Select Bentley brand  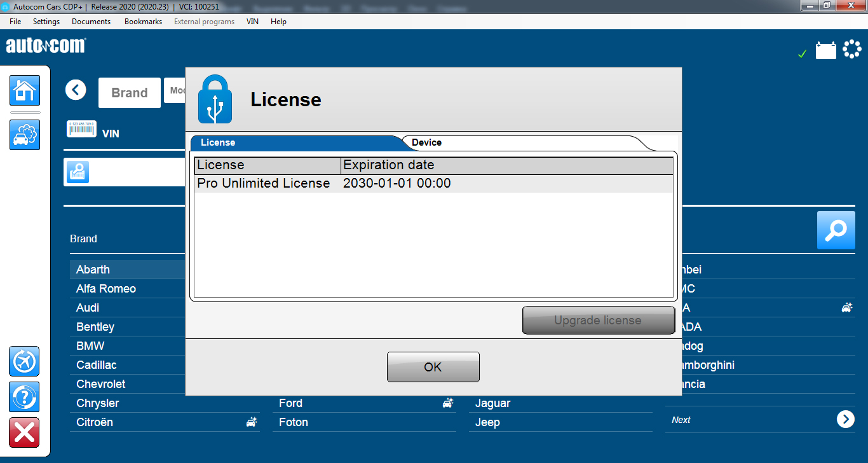click(x=95, y=327)
